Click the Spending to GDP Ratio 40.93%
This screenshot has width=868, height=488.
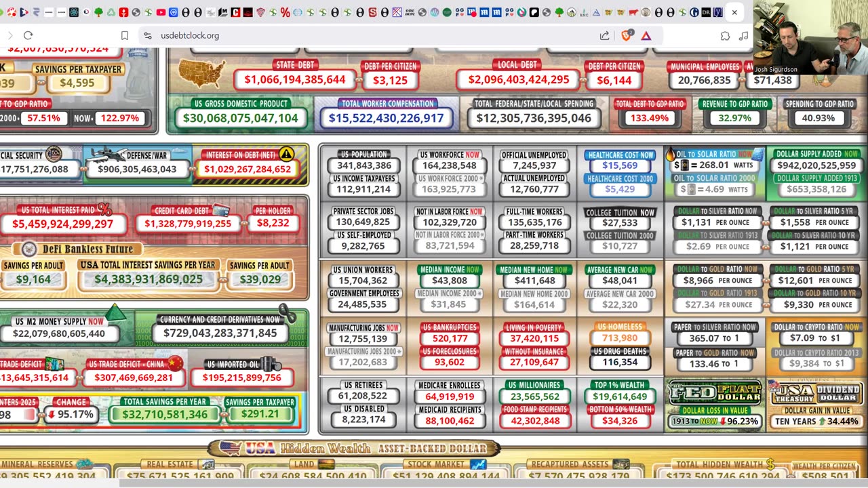click(818, 118)
